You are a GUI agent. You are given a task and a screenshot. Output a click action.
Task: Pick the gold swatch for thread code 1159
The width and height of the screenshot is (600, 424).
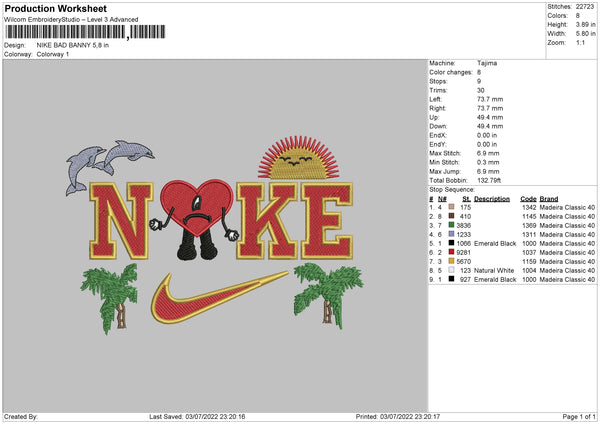451,261
